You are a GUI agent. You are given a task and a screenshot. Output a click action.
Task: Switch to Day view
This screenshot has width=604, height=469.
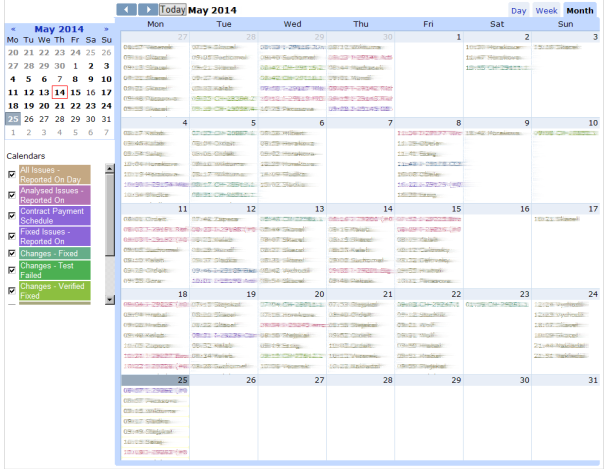tap(519, 10)
